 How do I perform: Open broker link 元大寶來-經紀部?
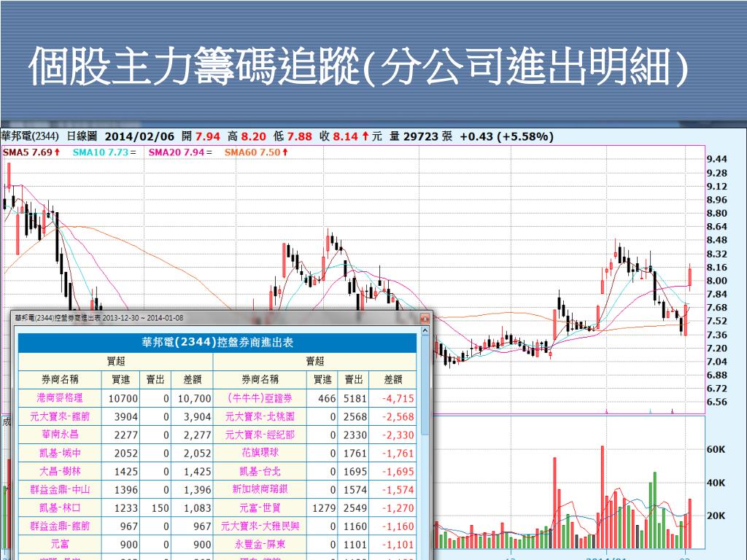coord(260,435)
